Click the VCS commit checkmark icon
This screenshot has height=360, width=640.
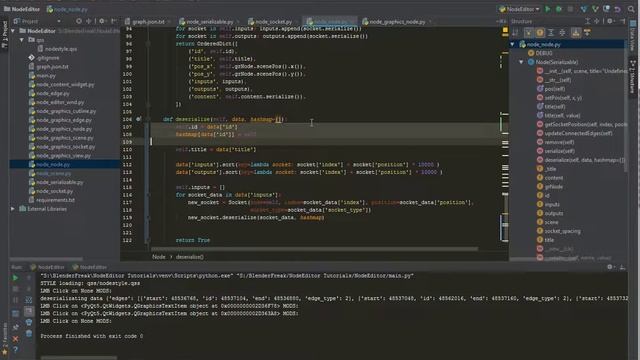click(x=595, y=9)
